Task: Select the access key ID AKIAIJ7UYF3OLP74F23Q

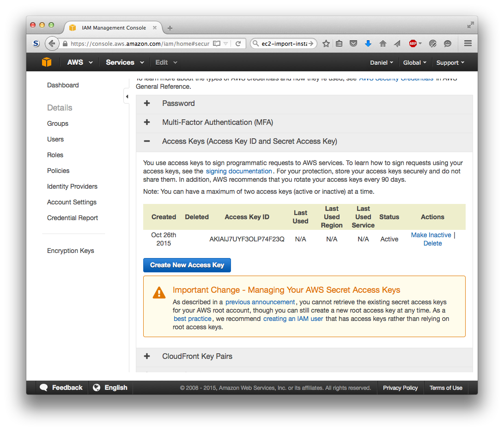Action: coord(247,239)
